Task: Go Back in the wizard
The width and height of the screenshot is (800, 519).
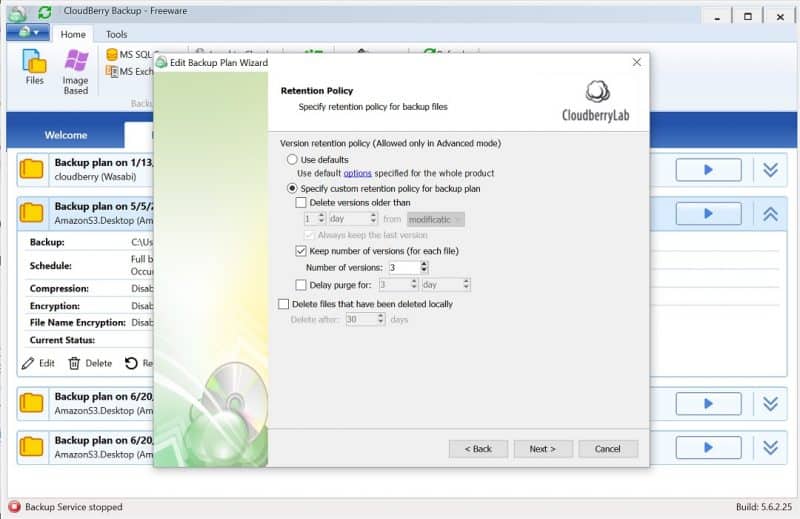Action: click(x=478, y=449)
